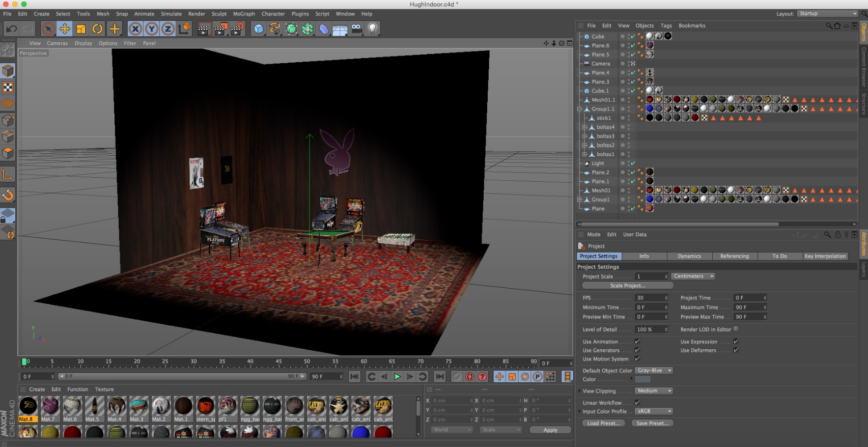This screenshot has width=868, height=447.
Task: Toggle the Y axis lock
Action: point(151,29)
